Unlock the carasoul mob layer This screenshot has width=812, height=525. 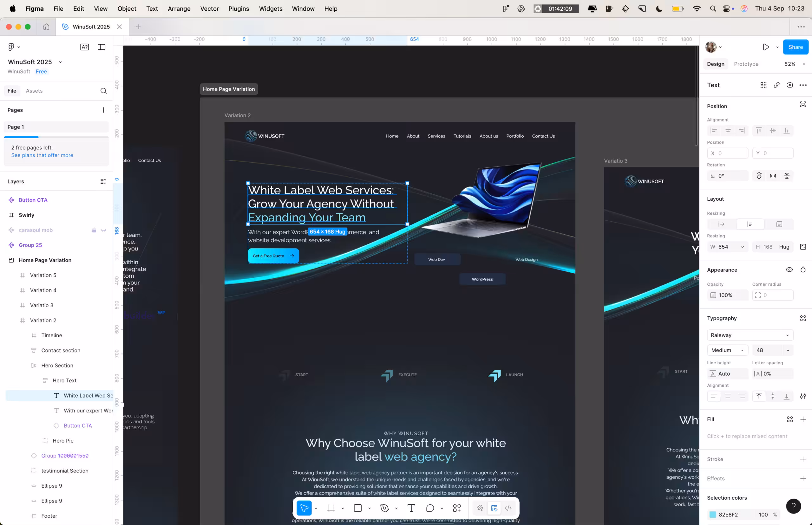point(94,230)
